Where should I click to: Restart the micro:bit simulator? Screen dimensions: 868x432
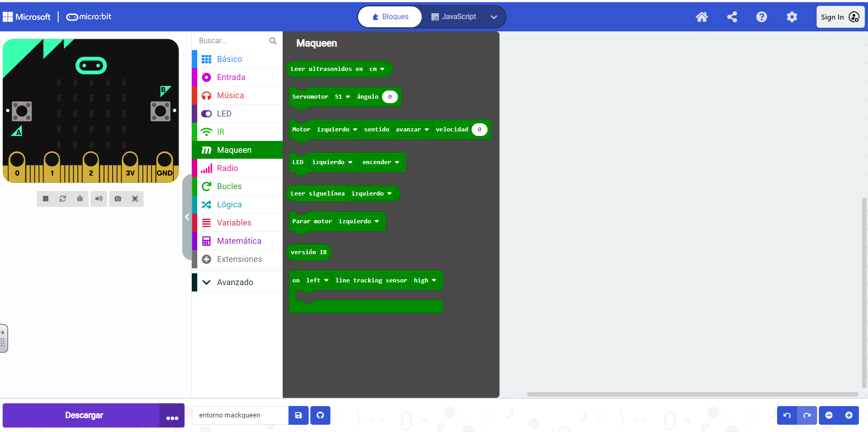(x=63, y=199)
